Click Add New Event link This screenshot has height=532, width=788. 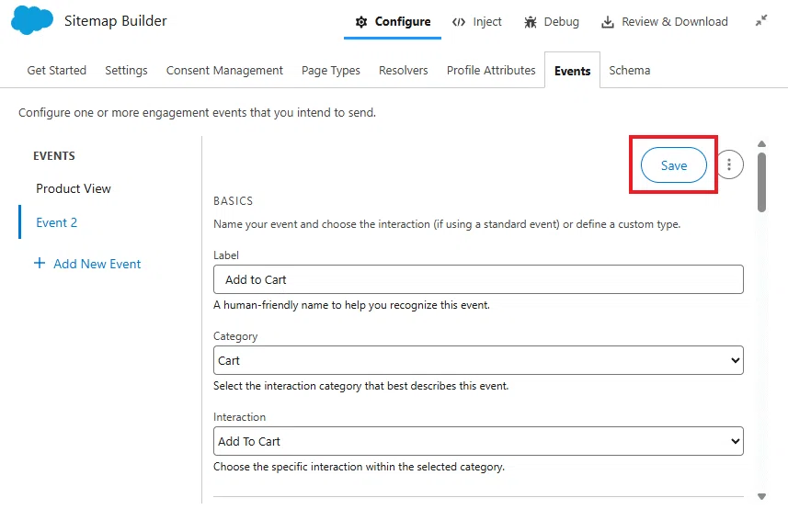[x=97, y=264]
